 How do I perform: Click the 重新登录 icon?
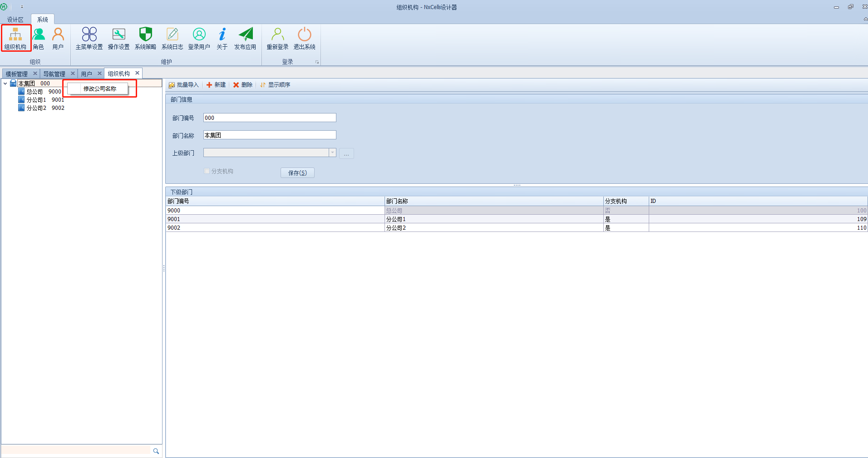pos(277,38)
